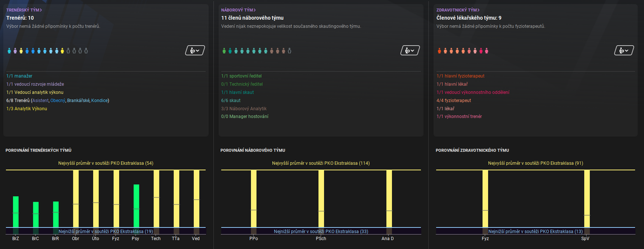Click '1/1 hlavní lékař' row
This screenshot has height=249, width=644.
(452, 84)
